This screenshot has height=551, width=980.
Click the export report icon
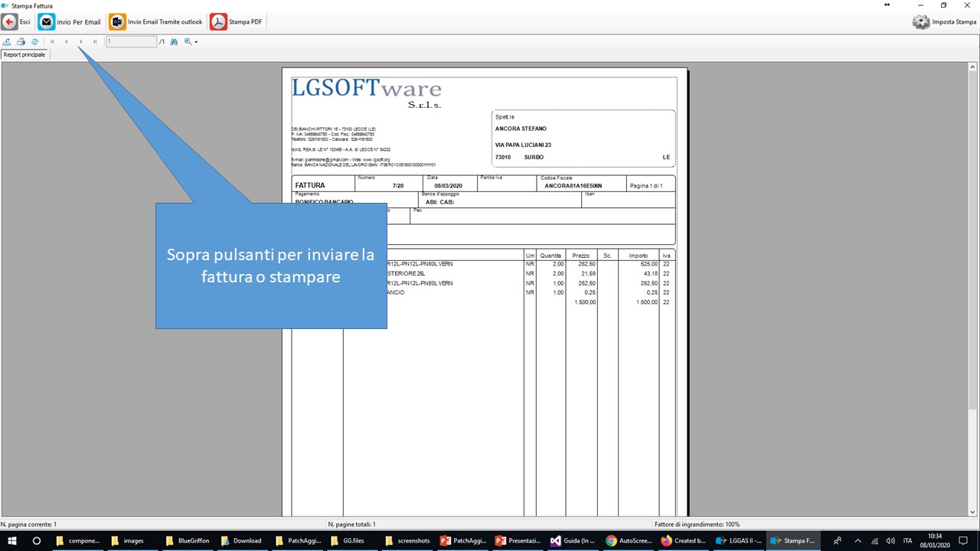[8, 41]
